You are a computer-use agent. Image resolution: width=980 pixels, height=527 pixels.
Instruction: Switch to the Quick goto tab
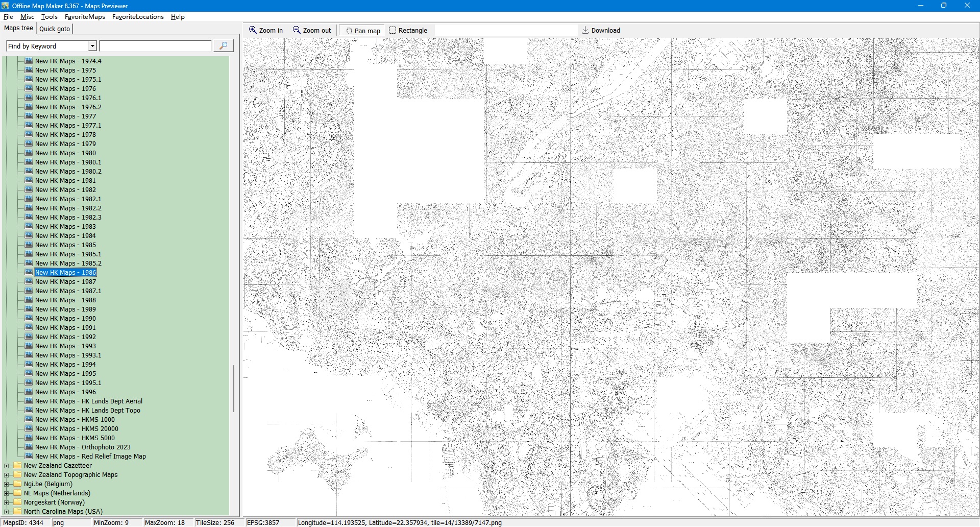coord(55,29)
